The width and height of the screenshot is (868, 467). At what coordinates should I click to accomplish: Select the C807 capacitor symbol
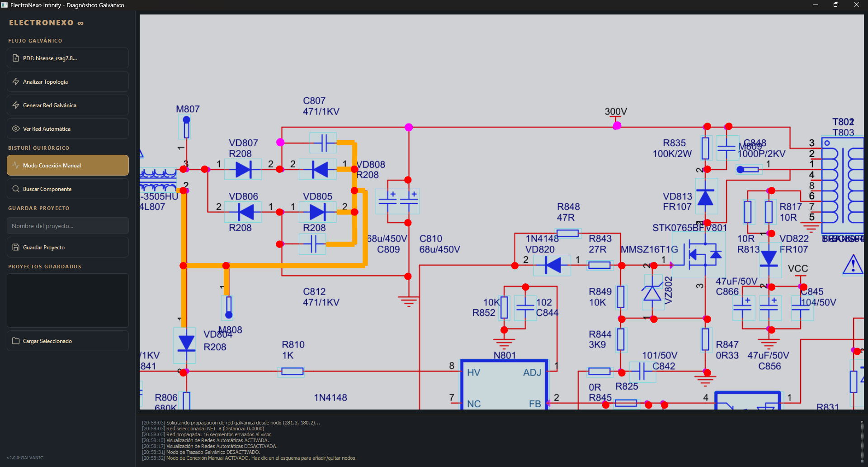click(x=323, y=143)
